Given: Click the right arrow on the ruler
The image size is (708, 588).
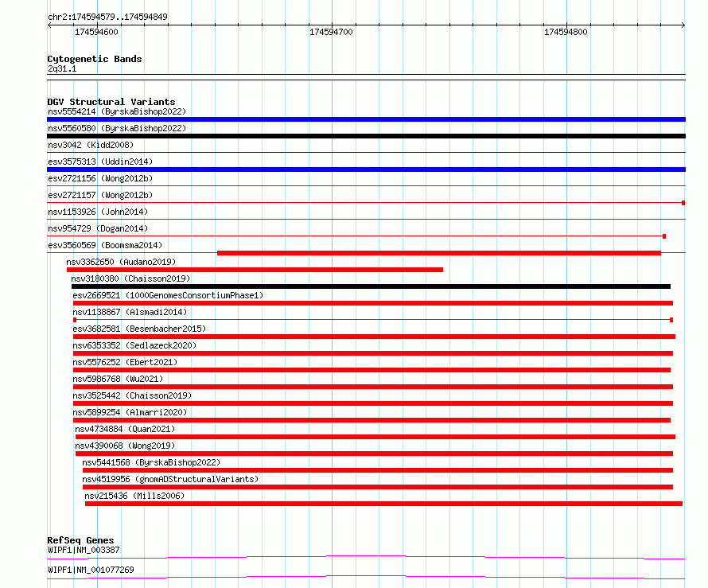Looking at the screenshot, I should pos(683,25).
